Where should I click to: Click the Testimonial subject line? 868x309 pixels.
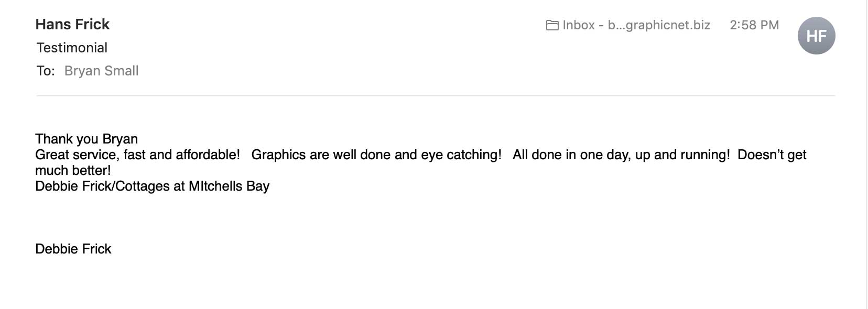[x=72, y=48]
